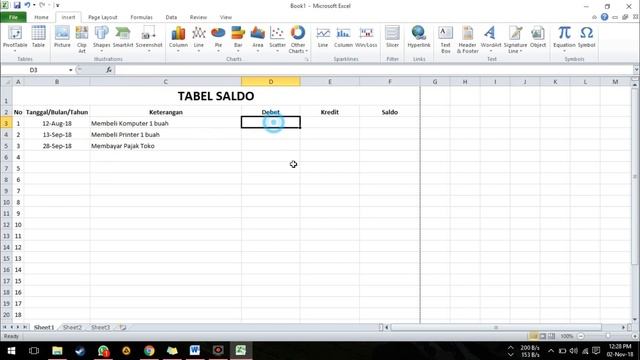The image size is (640, 360).
Task: Insert a Hyperlink
Action: click(419, 37)
